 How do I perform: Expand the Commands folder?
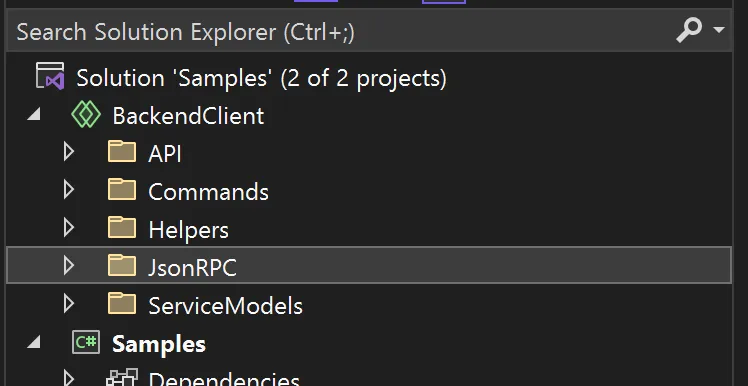69,190
